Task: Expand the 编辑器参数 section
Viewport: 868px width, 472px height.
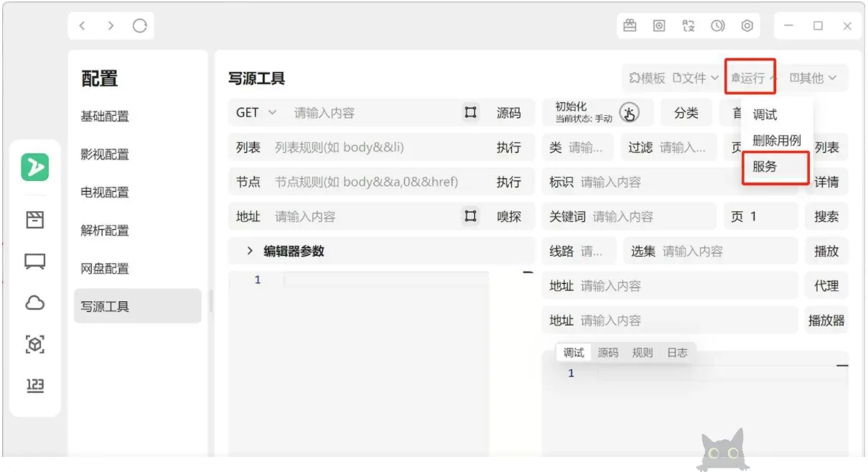Action: 250,251
